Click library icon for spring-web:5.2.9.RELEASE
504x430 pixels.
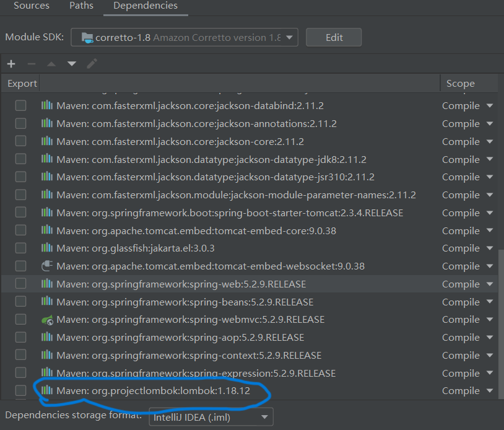point(47,284)
